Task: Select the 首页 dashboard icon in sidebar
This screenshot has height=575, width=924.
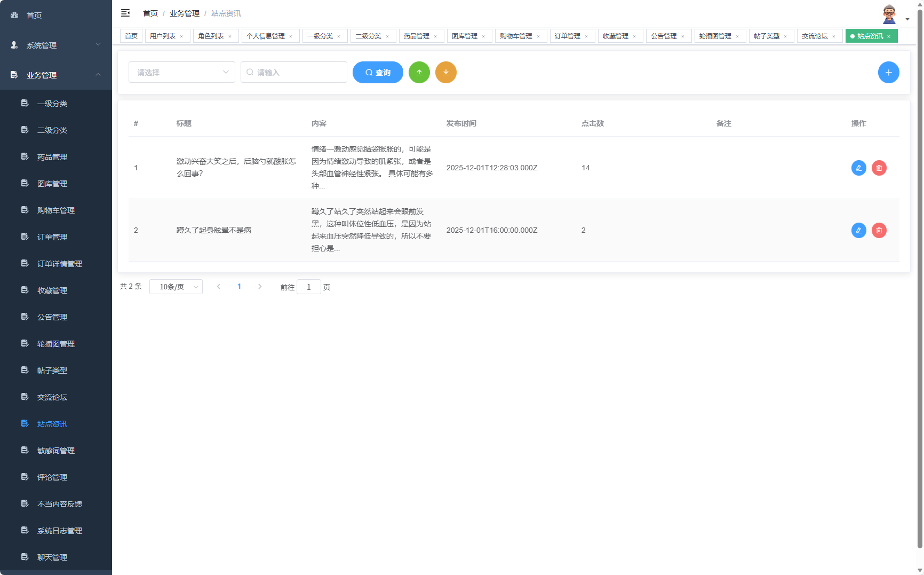Action: click(x=14, y=15)
